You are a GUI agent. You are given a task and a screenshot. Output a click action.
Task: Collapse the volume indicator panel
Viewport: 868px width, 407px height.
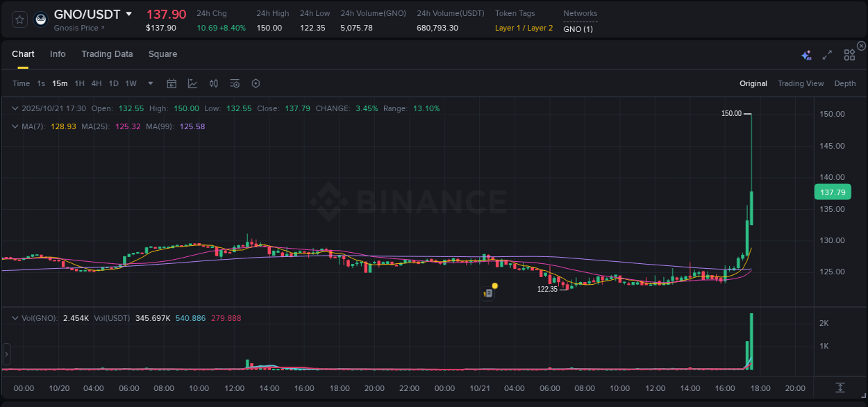[x=15, y=317]
